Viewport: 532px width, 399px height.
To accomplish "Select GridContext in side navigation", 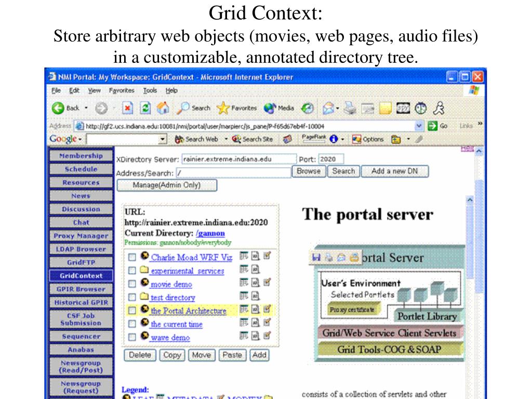I will 81,276.
